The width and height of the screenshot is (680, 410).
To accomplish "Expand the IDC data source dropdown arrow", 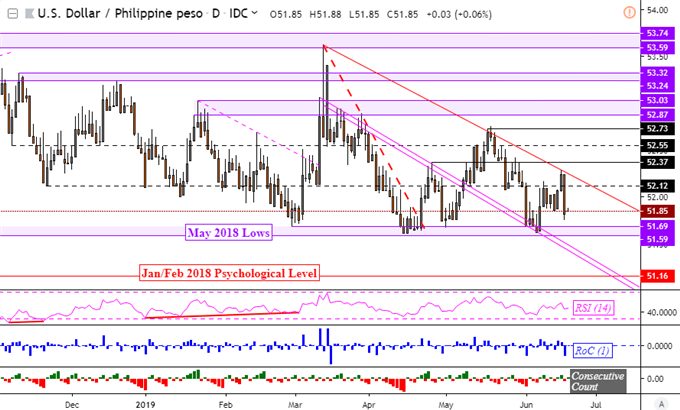I will click(x=254, y=13).
